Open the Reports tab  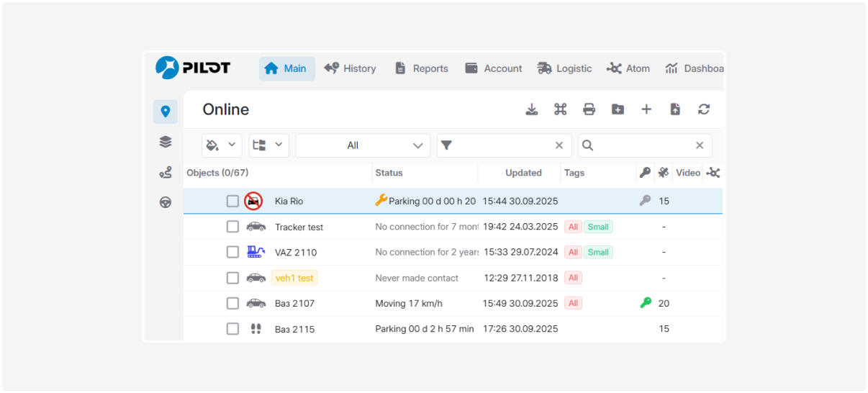(421, 68)
